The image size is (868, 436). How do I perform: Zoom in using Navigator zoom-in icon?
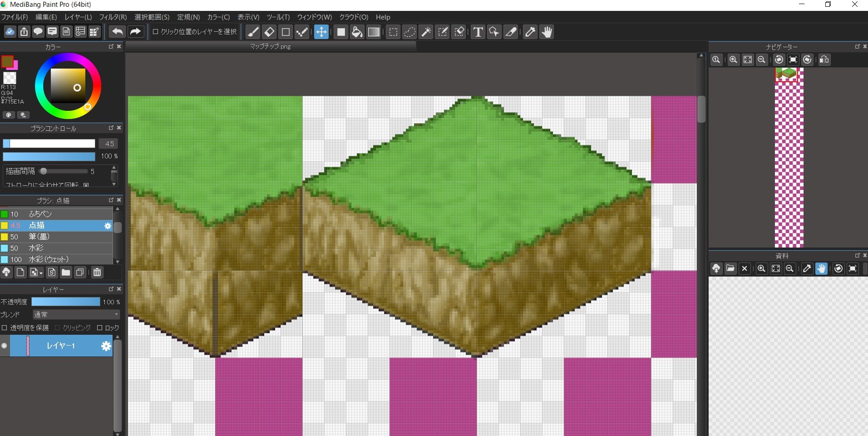[x=733, y=60]
